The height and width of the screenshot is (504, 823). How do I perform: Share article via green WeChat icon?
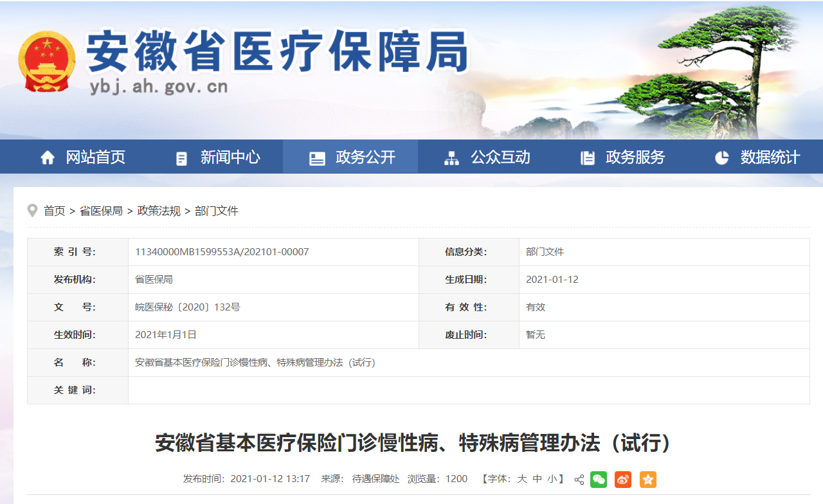pyautogui.click(x=599, y=480)
